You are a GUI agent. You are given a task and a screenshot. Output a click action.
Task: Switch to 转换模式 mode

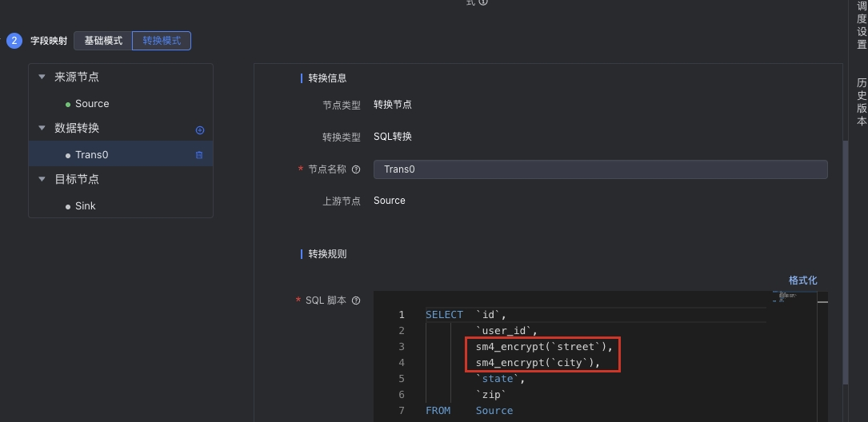(162, 41)
